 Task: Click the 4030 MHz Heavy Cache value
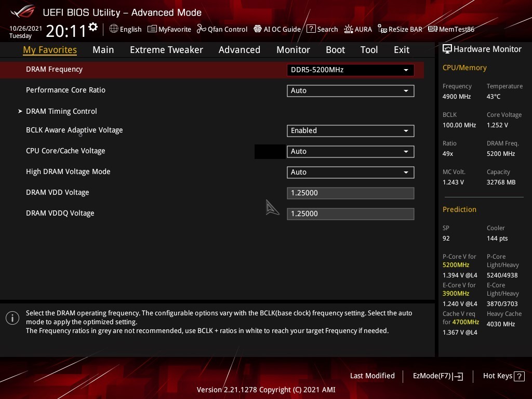tap(501, 324)
